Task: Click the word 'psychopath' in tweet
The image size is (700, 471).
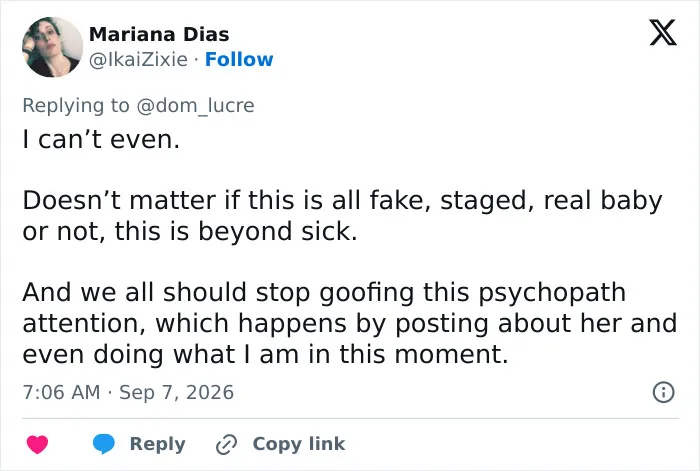Action: coord(552,293)
